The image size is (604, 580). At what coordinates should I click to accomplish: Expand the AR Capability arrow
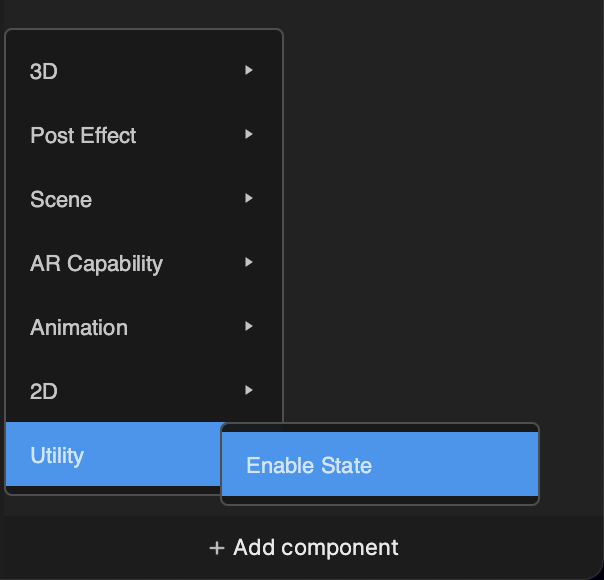[x=249, y=262]
